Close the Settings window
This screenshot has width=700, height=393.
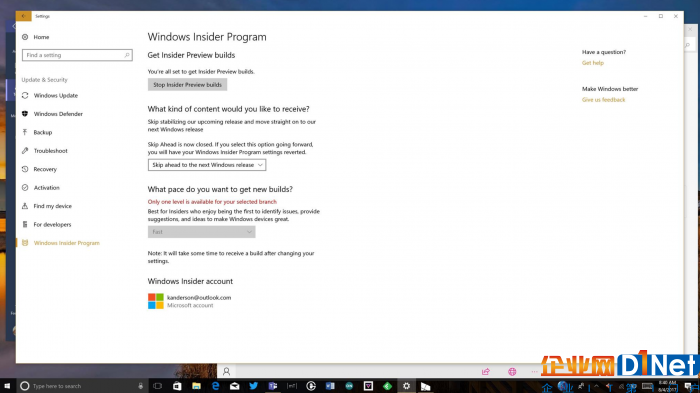coord(676,16)
